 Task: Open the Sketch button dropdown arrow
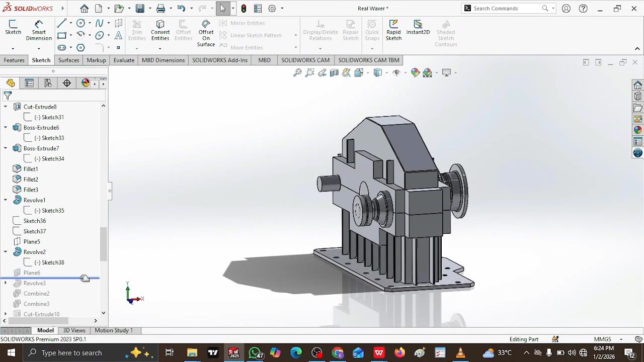tap(13, 48)
